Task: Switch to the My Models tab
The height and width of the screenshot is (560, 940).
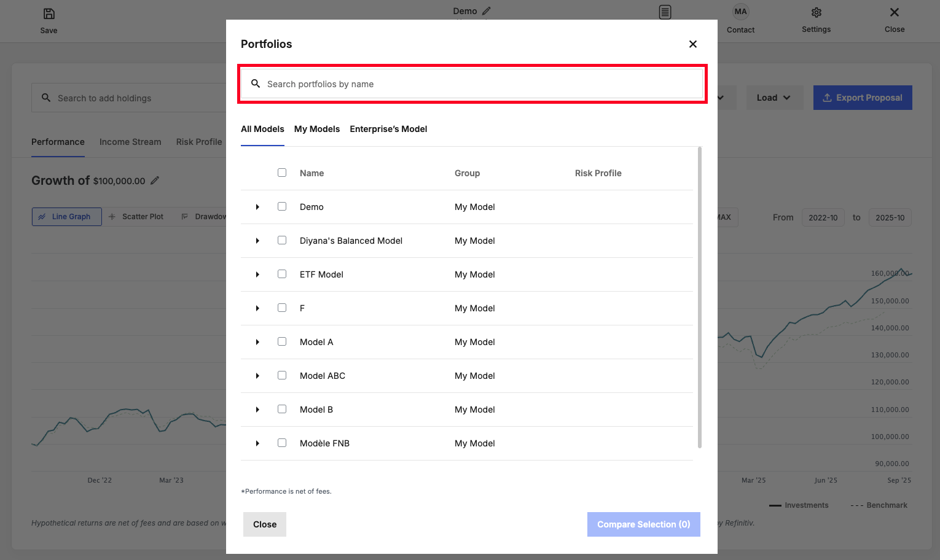Action: pos(317,129)
